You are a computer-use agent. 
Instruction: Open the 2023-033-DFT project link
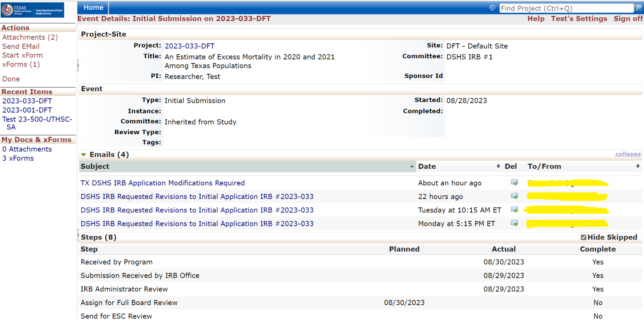coord(190,46)
